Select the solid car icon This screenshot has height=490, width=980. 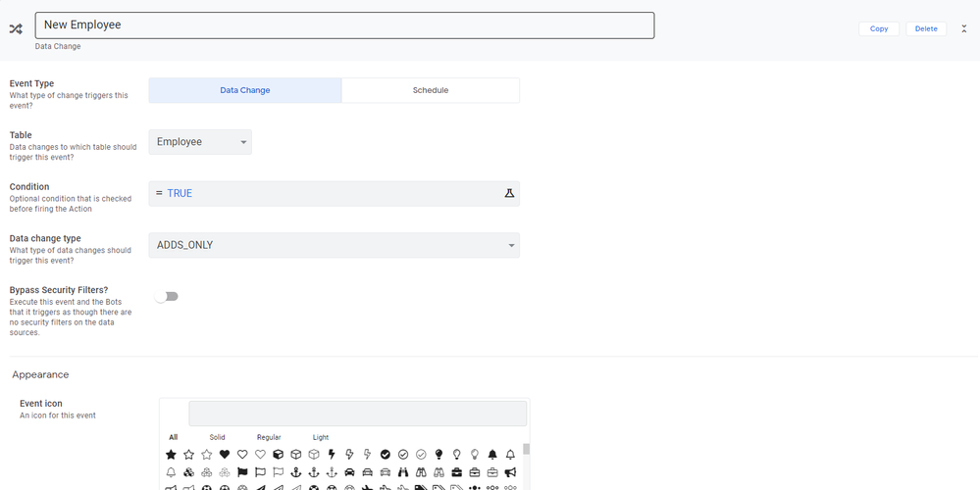(350, 472)
